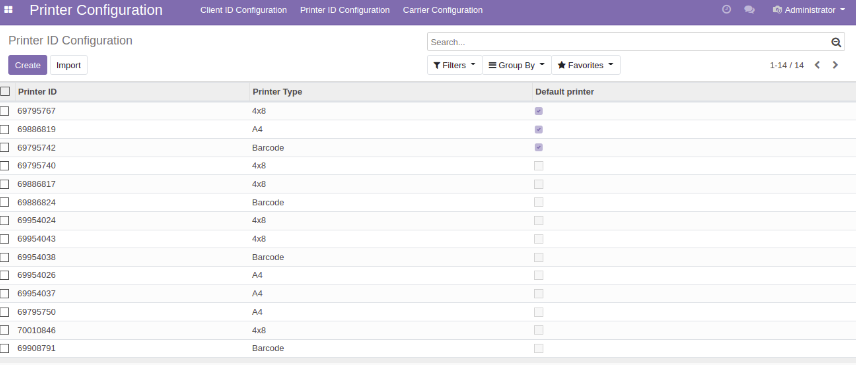Open the conversations chat icon
The height and width of the screenshot is (365, 860).
tap(749, 10)
